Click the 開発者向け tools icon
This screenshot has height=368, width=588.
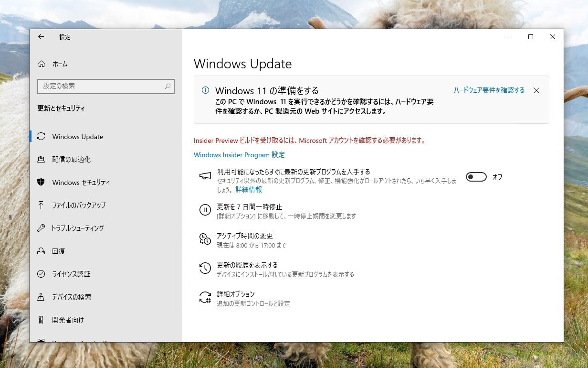pos(42,320)
